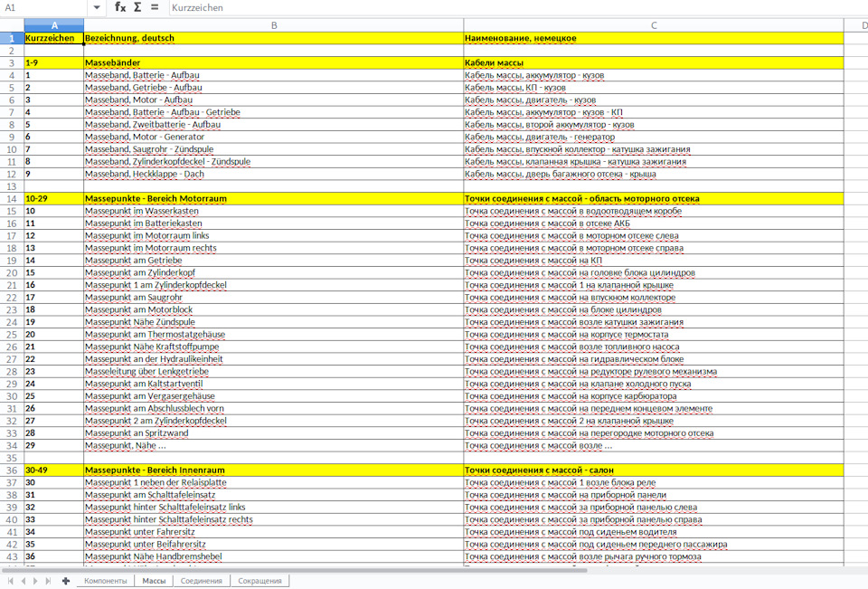The image size is (868, 589).
Task: Select cell 'Massepunkt Nähe Kraftstoffpumpe'
Action: [x=274, y=347]
